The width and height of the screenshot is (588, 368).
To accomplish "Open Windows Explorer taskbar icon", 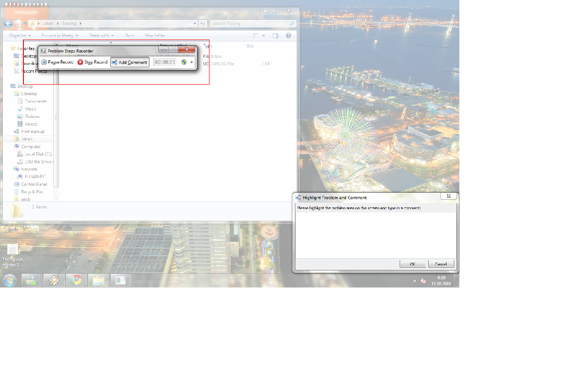I will tap(98, 280).
